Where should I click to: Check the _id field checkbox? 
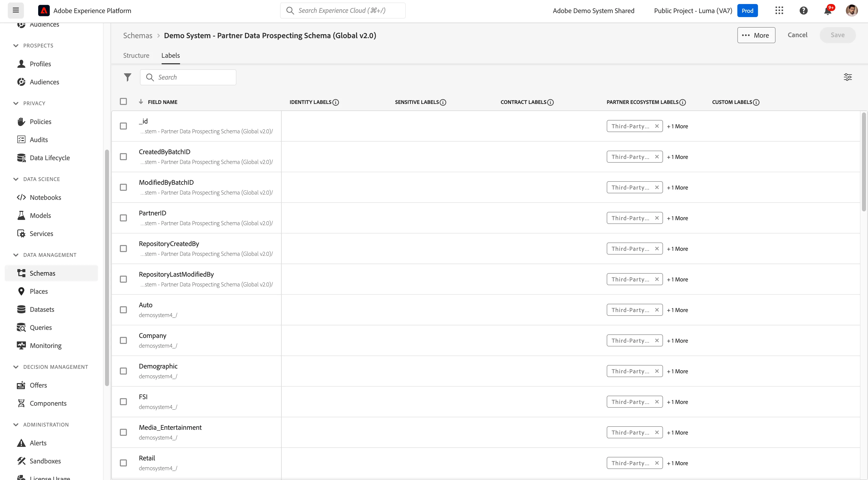point(123,126)
